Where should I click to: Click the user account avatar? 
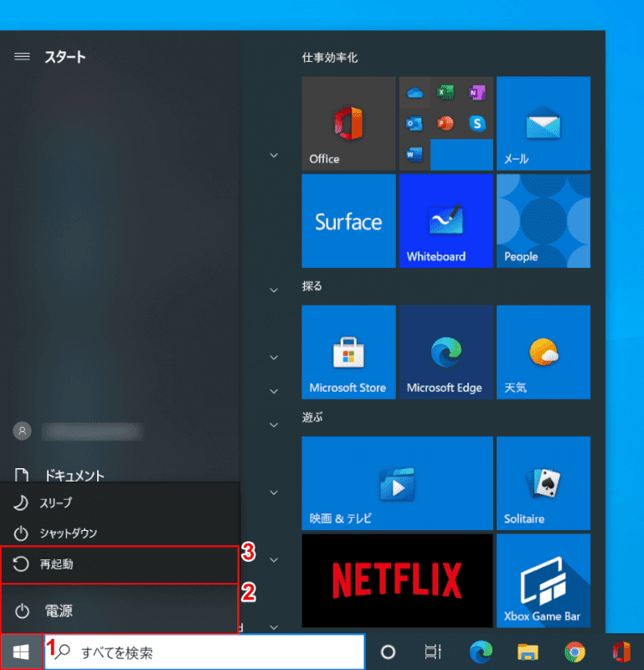coord(23,431)
